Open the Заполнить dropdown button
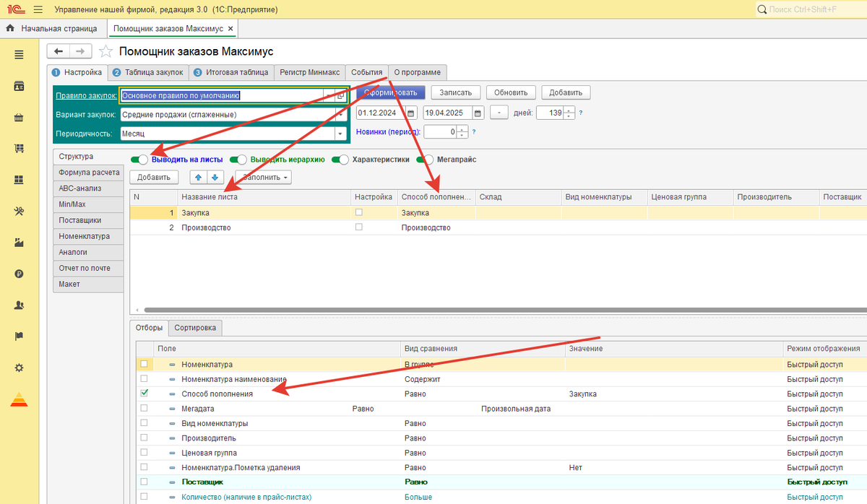The image size is (867, 504). (265, 177)
